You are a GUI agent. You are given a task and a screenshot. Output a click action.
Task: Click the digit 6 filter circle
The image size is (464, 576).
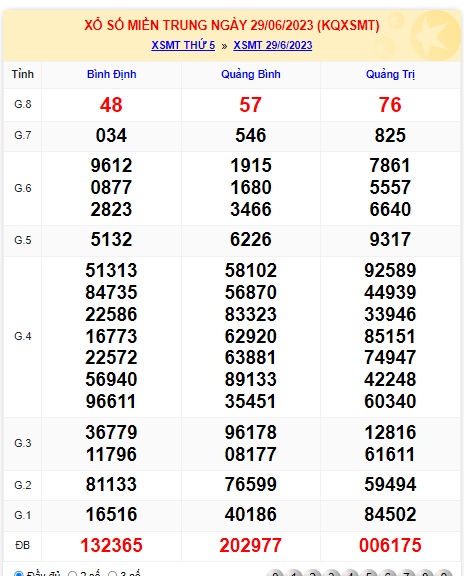[x=388, y=573]
